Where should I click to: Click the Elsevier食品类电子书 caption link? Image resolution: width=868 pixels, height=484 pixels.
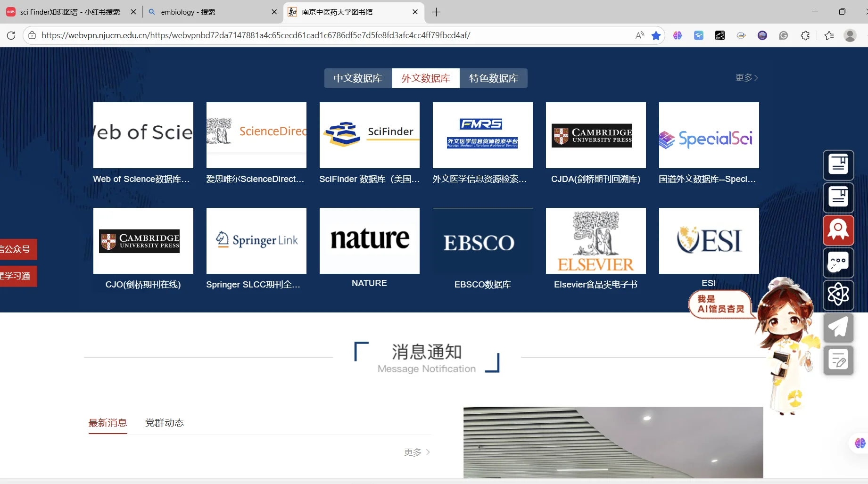coord(596,285)
